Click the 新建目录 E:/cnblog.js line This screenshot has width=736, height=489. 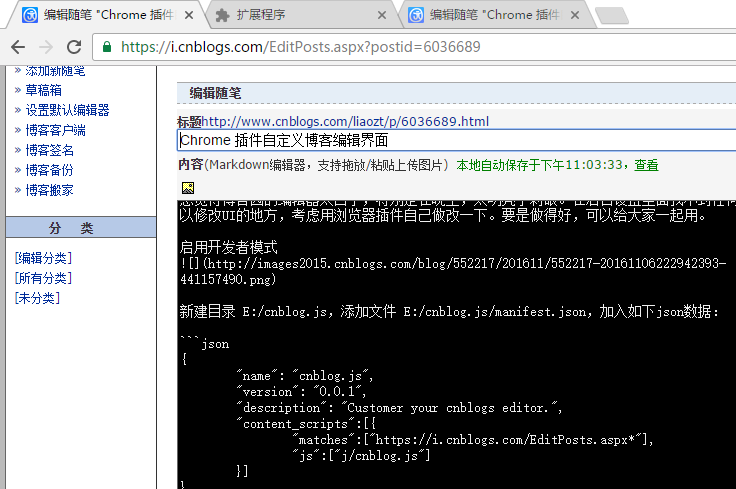click(449, 312)
